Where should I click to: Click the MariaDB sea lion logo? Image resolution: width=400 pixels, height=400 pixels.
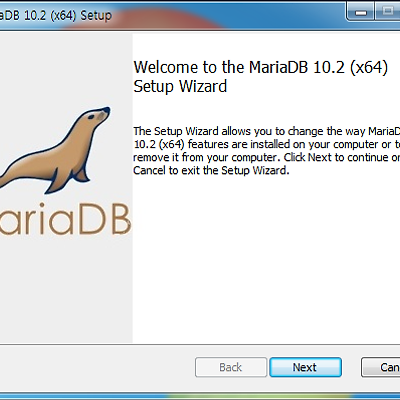(55, 150)
